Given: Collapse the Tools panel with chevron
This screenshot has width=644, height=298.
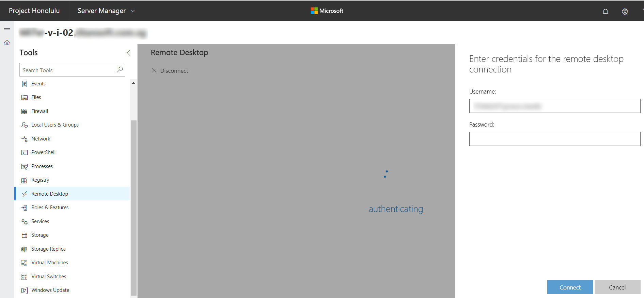Looking at the screenshot, I should (128, 53).
